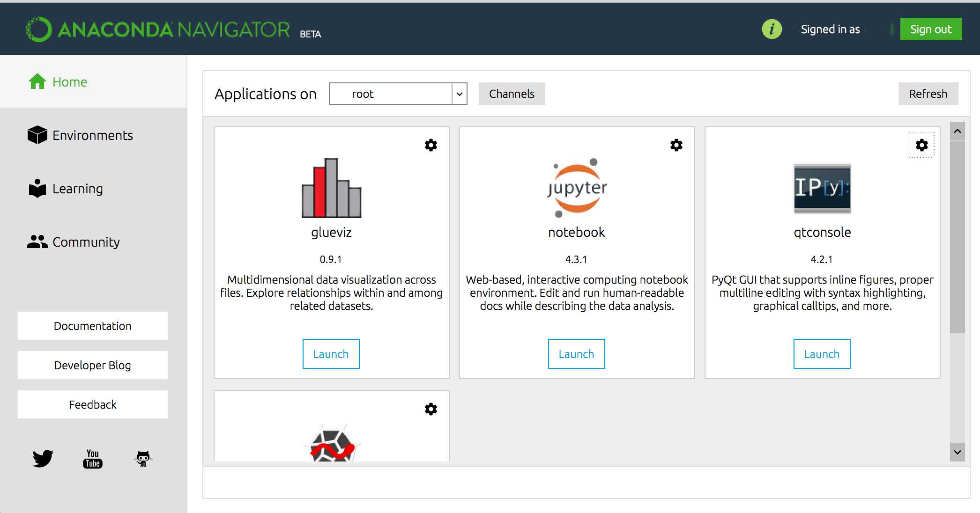
Task: Click the Channels button
Action: [x=512, y=94]
